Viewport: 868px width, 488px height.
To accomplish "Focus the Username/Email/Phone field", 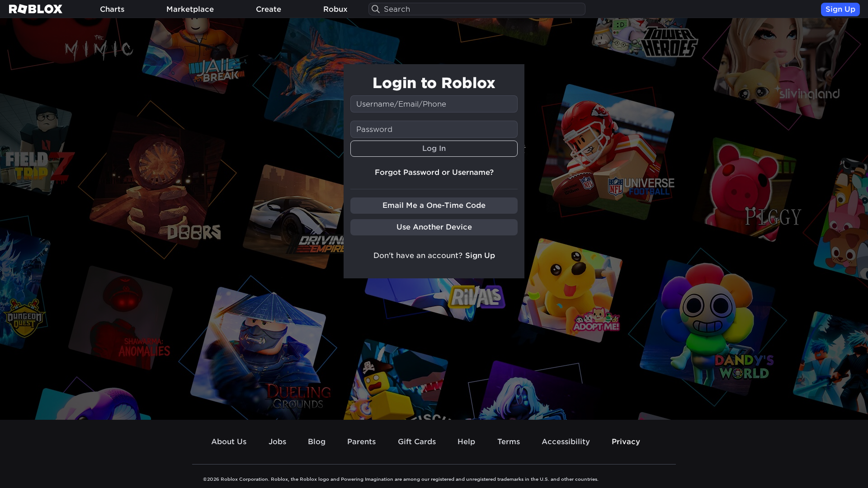I will [434, 104].
